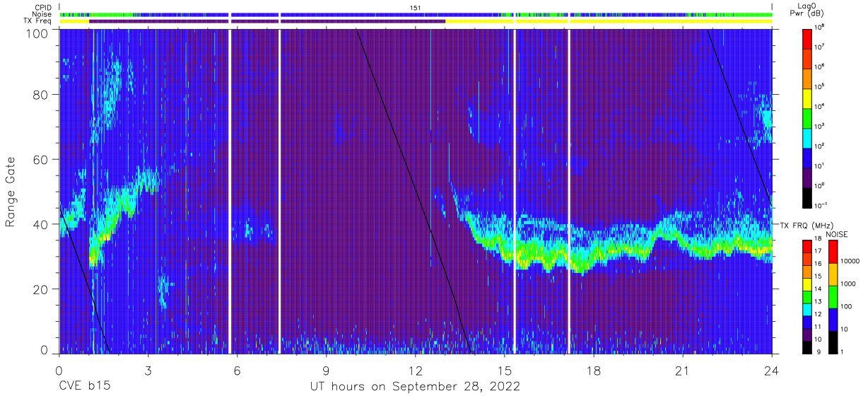This screenshot has width=868, height=401.
Task: Pick the orange segment of the NOISE colorbar
Action: (832, 274)
